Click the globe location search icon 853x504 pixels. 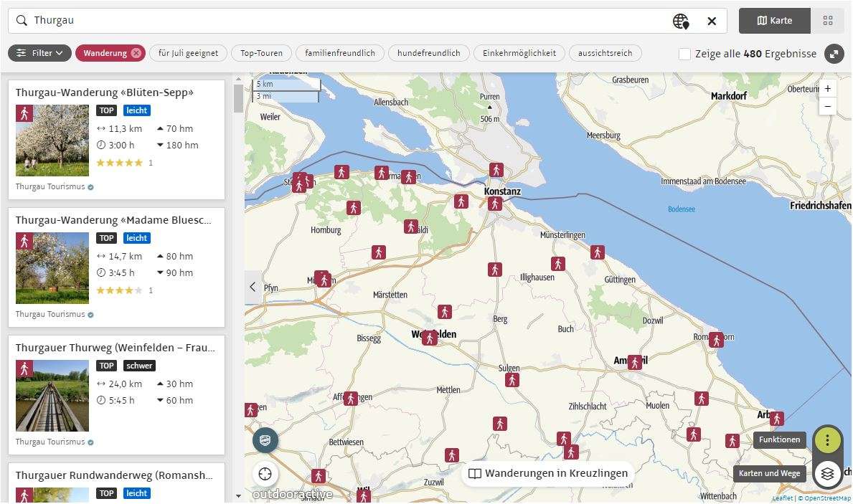pyautogui.click(x=680, y=21)
